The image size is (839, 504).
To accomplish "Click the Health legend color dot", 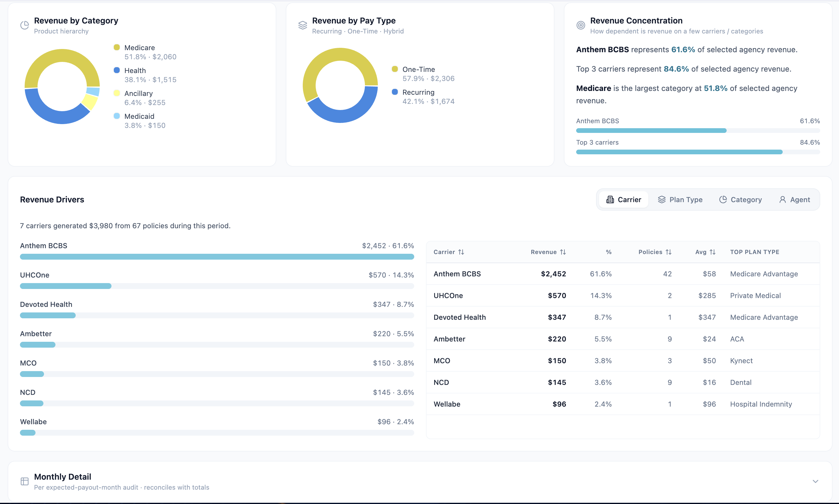I will [x=116, y=70].
